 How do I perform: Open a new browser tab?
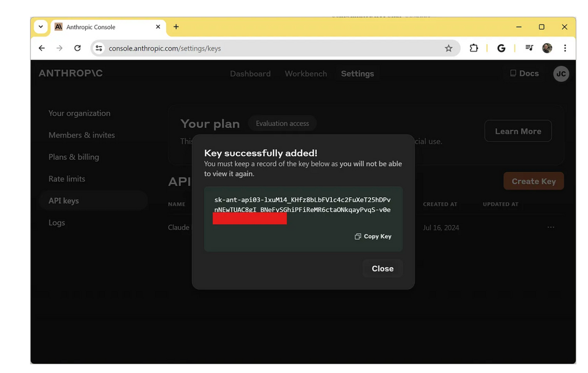176,27
